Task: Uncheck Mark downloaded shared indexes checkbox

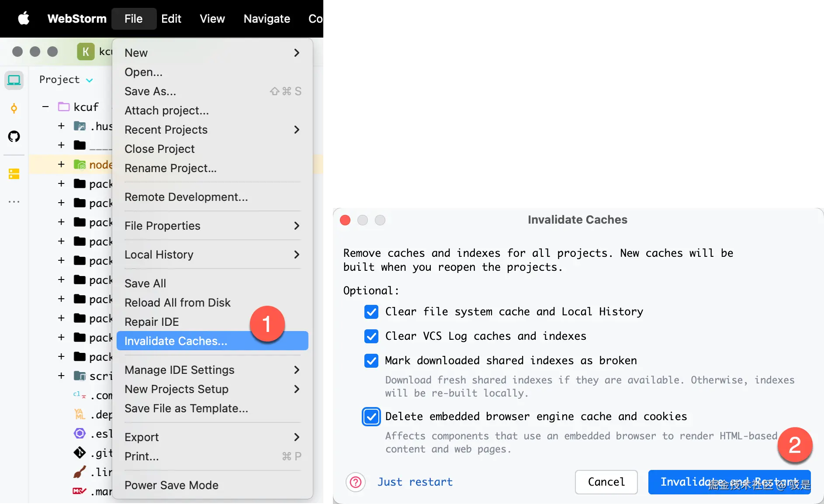Action: pyautogui.click(x=371, y=361)
